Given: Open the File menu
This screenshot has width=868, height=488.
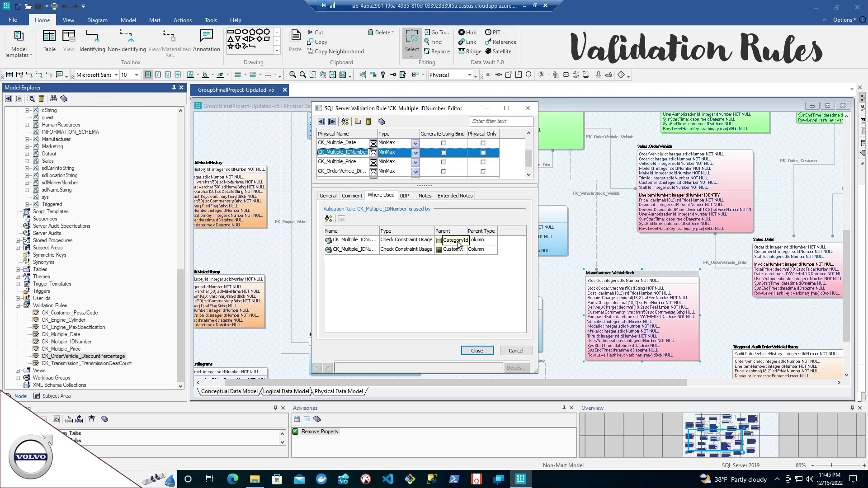Looking at the screenshot, I should click(x=13, y=20).
